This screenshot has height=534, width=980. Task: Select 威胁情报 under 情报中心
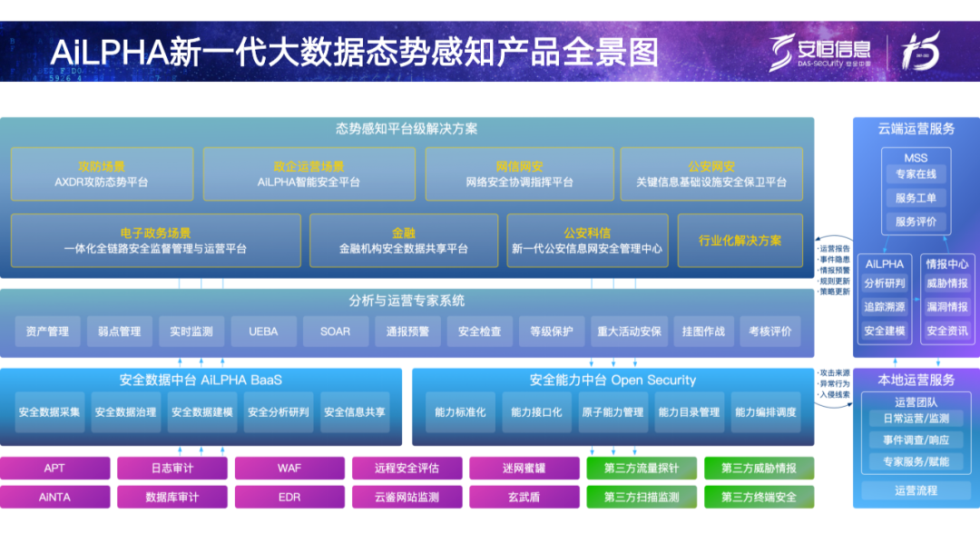[946, 283]
